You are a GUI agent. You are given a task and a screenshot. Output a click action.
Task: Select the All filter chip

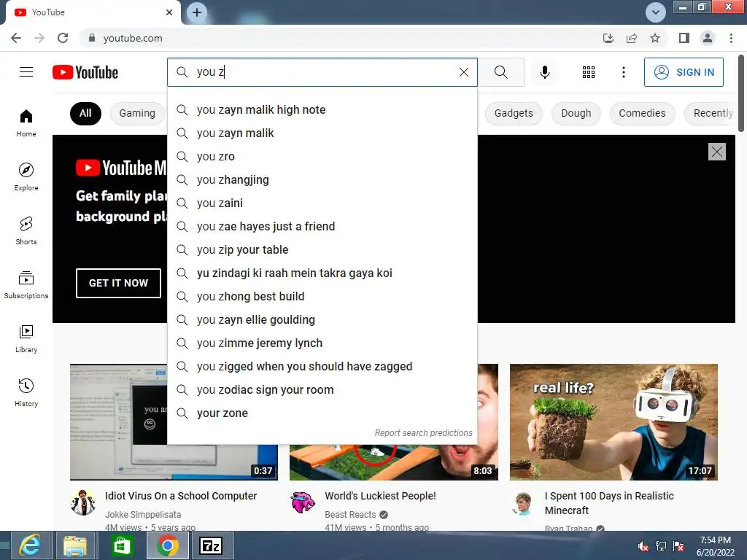click(85, 113)
